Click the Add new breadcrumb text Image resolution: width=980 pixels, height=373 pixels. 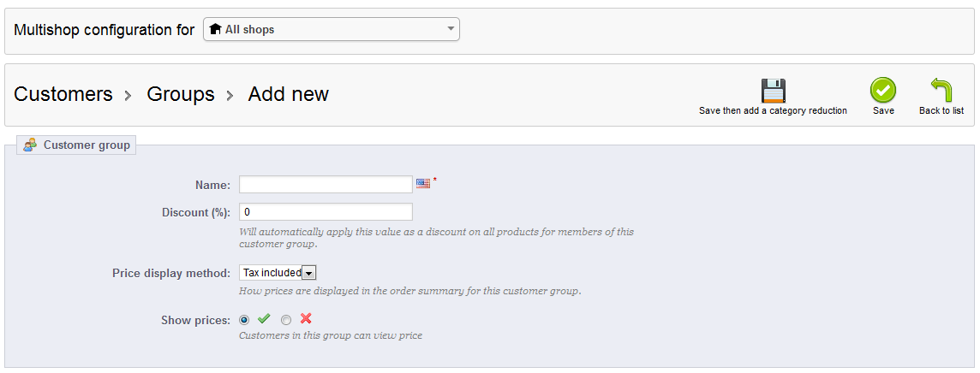pos(288,94)
